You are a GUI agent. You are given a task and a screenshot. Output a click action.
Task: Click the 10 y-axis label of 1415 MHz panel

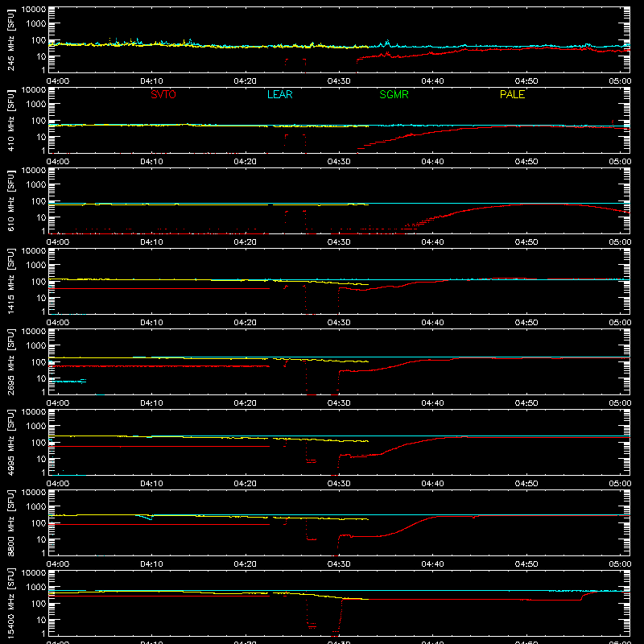(x=41, y=298)
